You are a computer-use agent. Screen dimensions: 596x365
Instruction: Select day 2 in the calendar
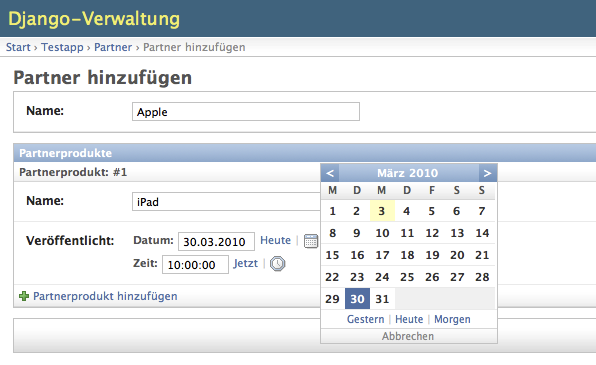(357, 211)
